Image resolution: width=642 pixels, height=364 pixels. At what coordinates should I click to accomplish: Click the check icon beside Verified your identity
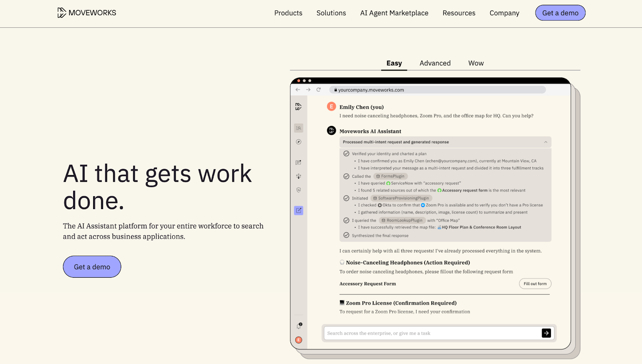(346, 153)
